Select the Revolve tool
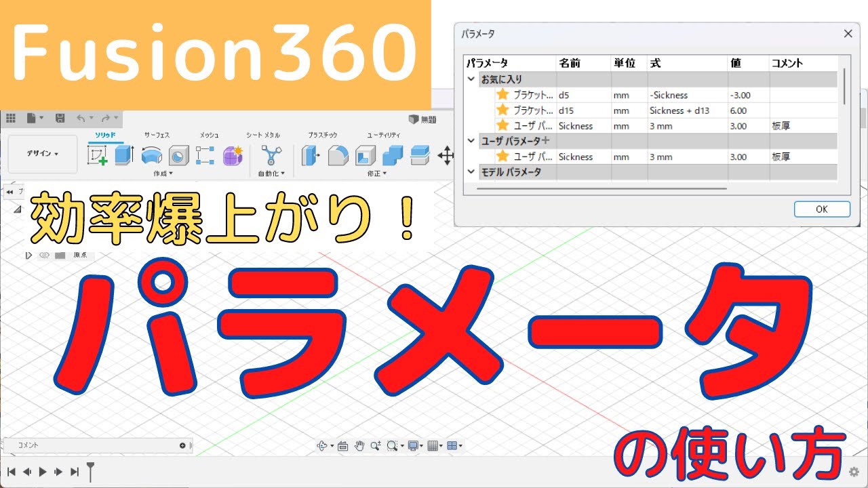868x488 pixels. [151, 156]
